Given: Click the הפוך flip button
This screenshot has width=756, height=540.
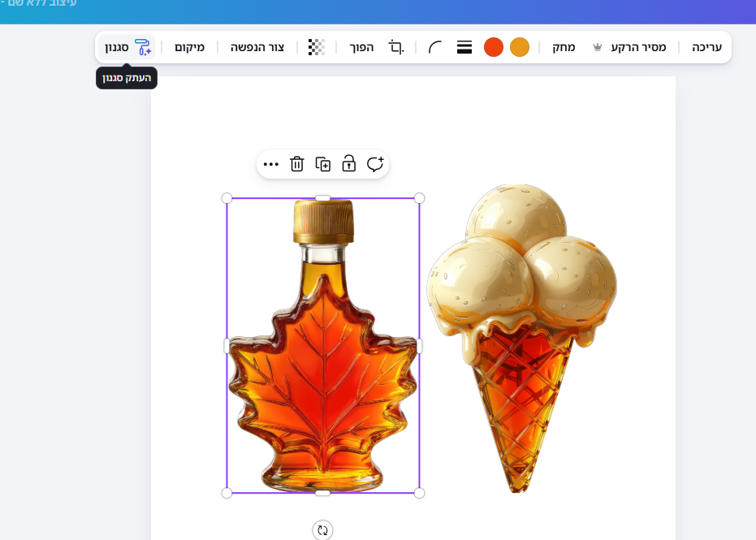Looking at the screenshot, I should (x=361, y=47).
